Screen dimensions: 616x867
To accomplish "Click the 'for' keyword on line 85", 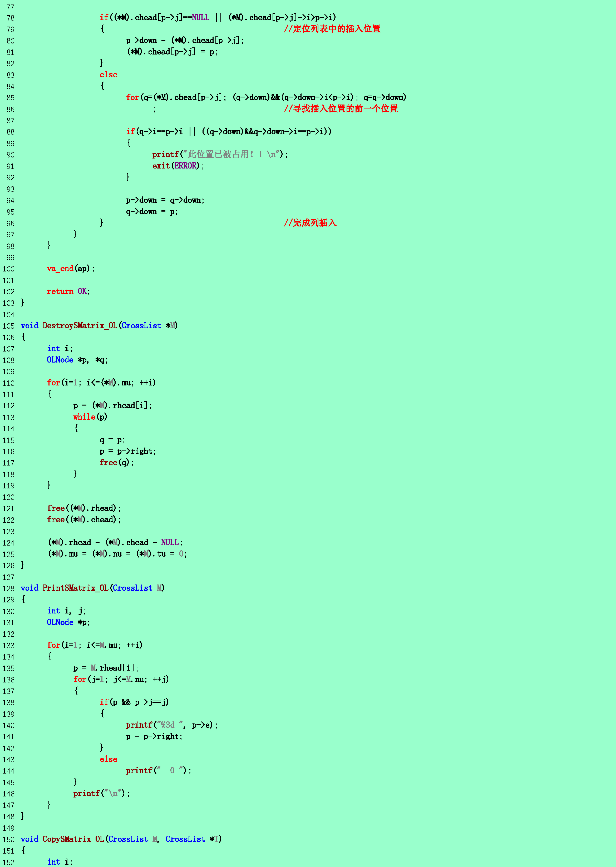I will click(x=132, y=97).
